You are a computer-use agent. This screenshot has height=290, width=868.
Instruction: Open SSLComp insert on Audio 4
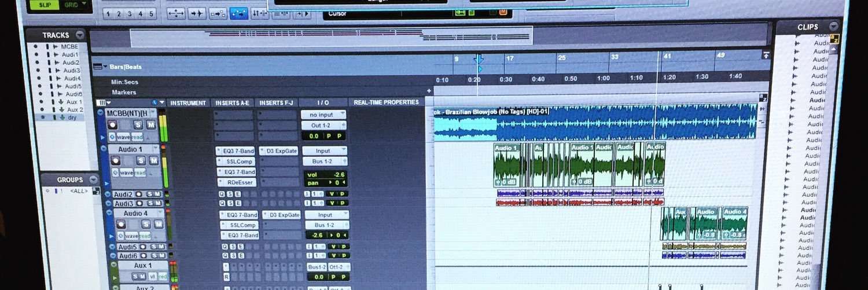click(x=241, y=225)
